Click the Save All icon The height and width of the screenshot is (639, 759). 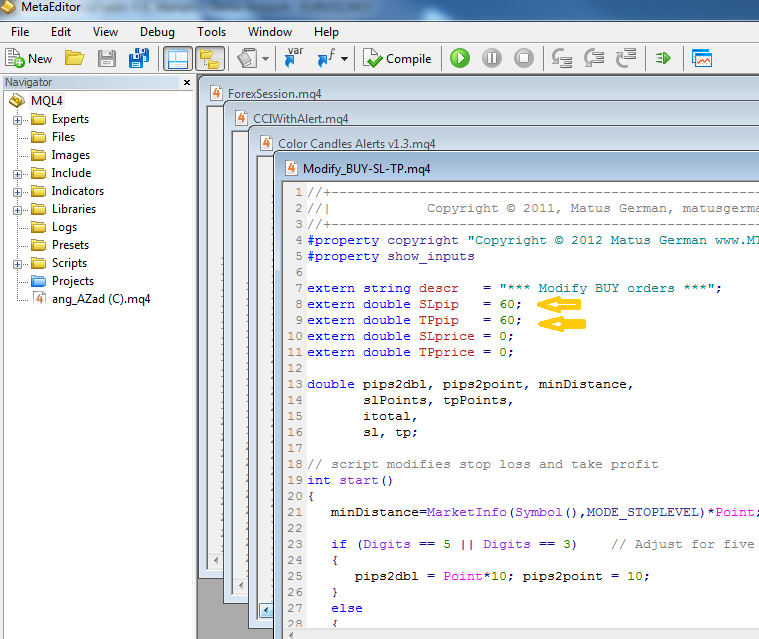tap(139, 59)
